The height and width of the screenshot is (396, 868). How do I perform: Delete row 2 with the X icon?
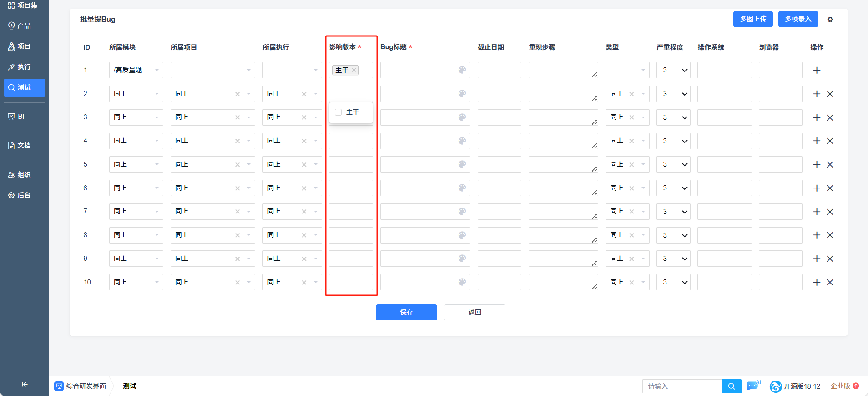[x=830, y=94]
